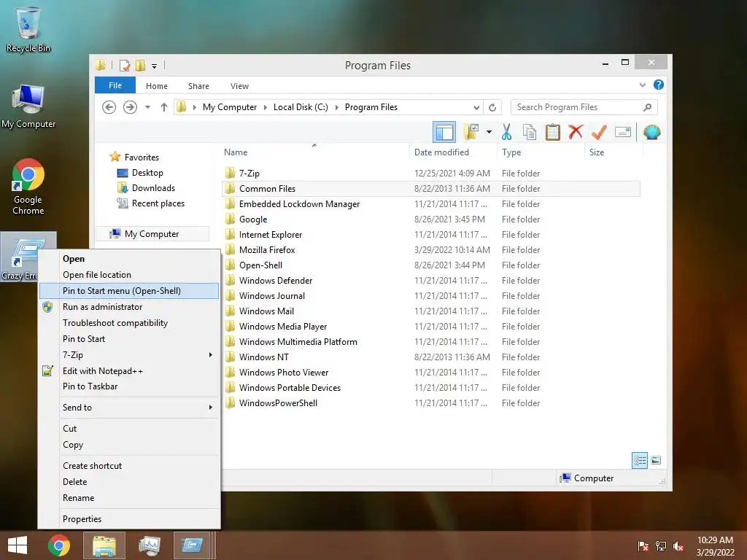747x560 pixels.
Task: Select the 7-Zip folder
Action: 430,174
